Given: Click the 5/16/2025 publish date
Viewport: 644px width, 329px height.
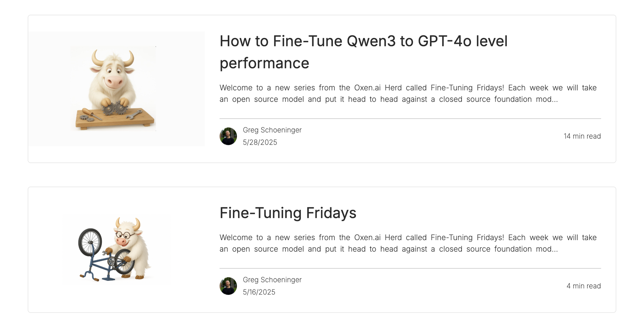Looking at the screenshot, I should coord(259,292).
